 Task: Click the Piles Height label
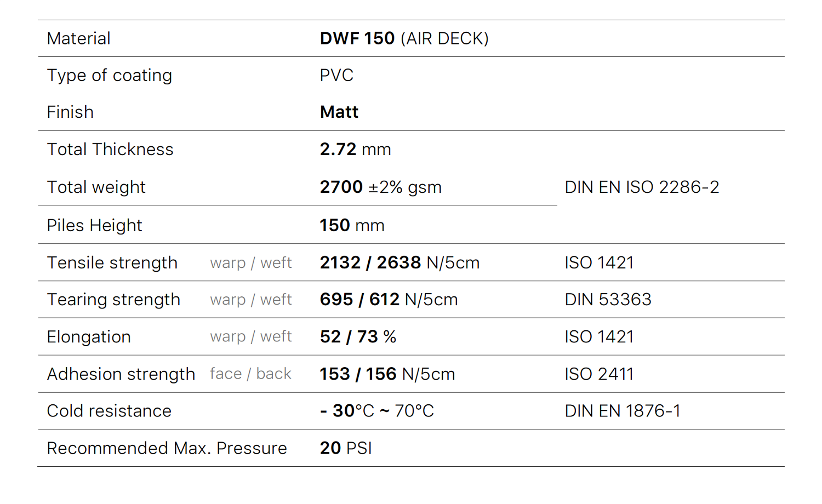(x=94, y=225)
